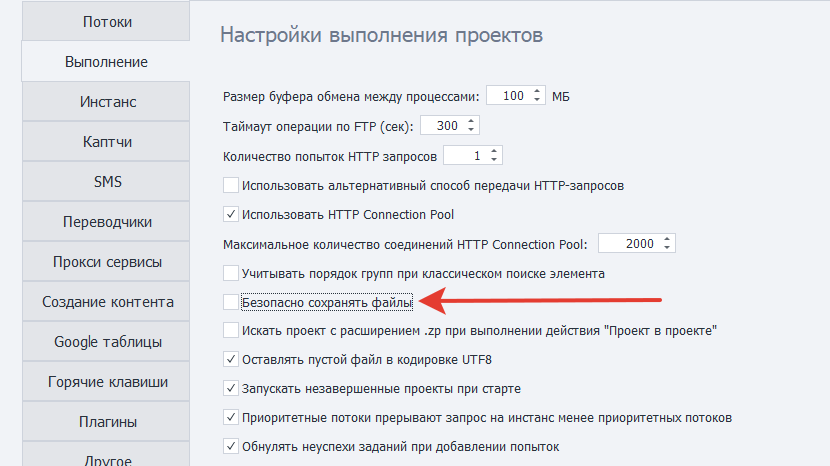This screenshot has width=830, height=466.
Task: Enable alternative HTTP-запросов transfer method checkbox
Action: tap(231, 185)
